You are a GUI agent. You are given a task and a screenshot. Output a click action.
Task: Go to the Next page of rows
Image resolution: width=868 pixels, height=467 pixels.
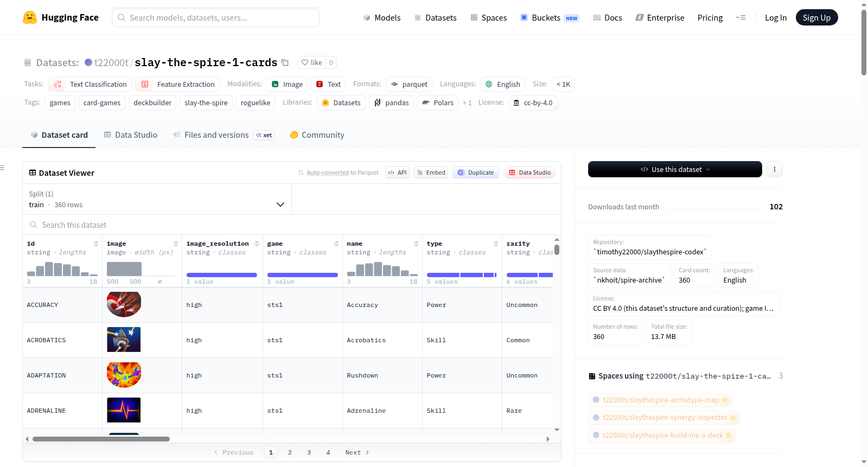coord(357,452)
